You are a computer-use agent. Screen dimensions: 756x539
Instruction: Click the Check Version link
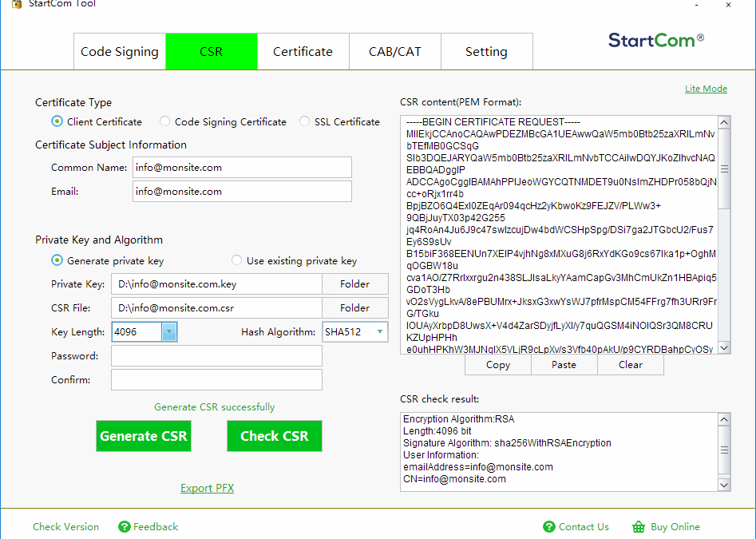point(65,527)
